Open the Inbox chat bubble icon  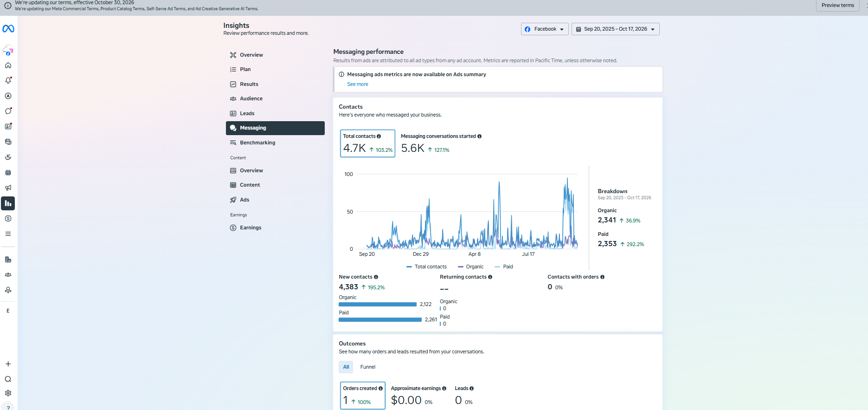(x=8, y=111)
